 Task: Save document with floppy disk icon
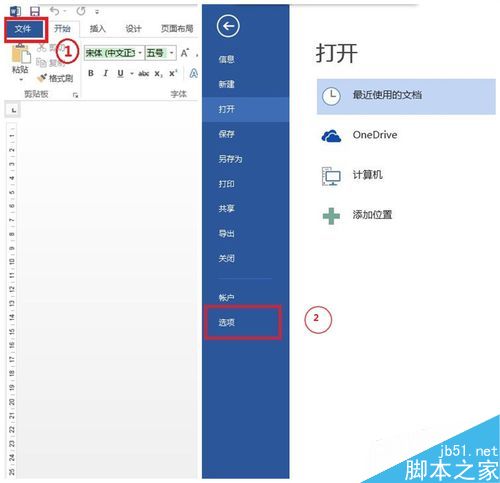[35, 11]
